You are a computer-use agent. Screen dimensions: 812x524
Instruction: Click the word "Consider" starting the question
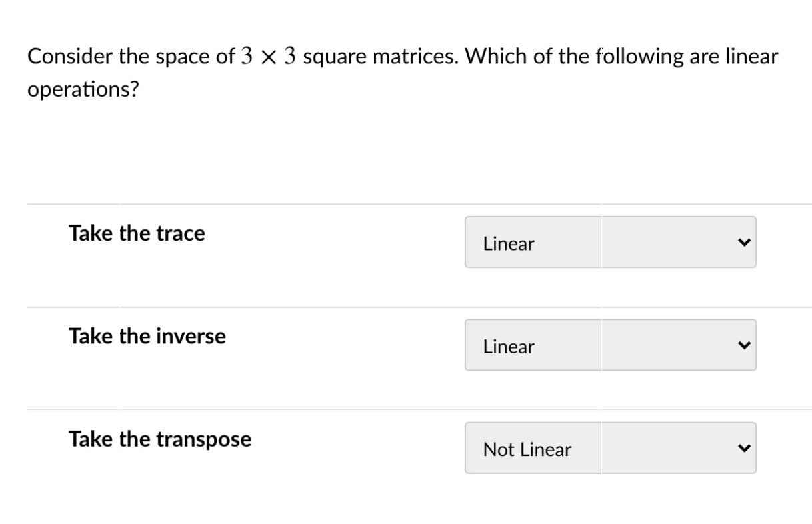point(70,57)
